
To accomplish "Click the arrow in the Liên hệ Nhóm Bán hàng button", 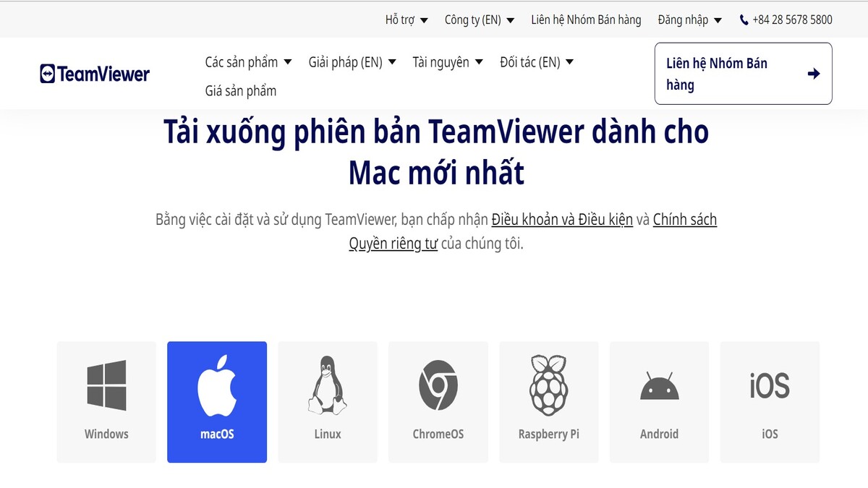I will pos(814,74).
